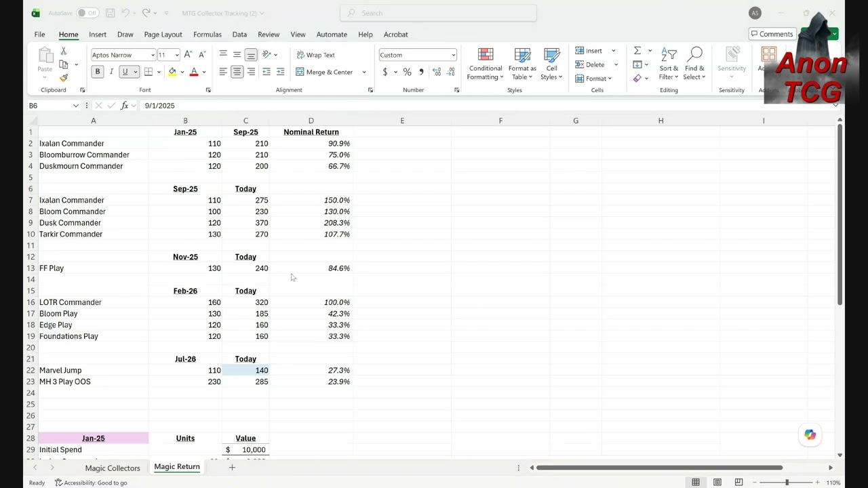Viewport: 868px width, 488px height.
Task: Click the Fill down icon
Action: tap(637, 64)
